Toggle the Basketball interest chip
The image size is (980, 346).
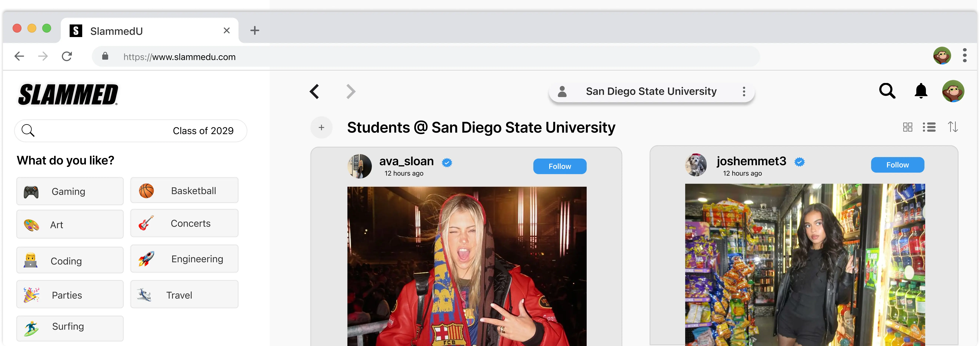[x=184, y=190]
